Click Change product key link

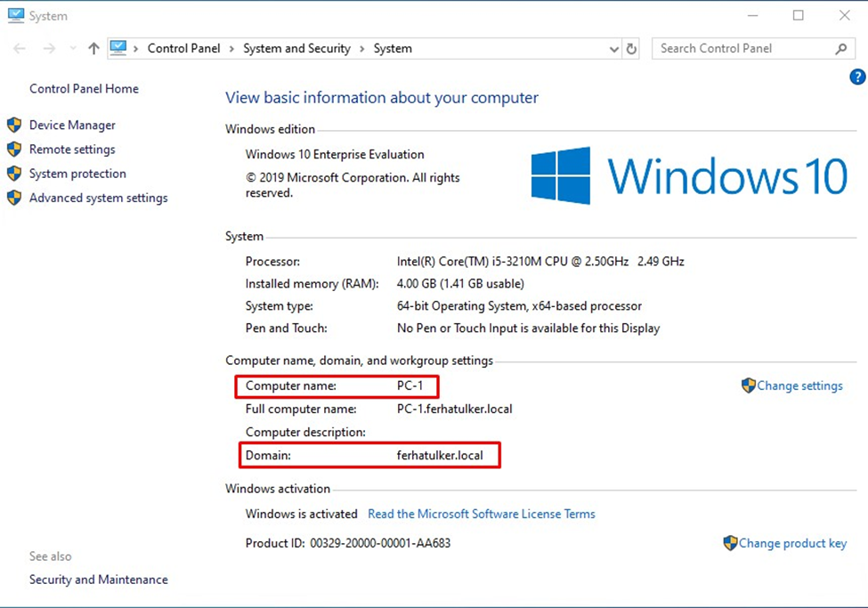click(x=792, y=543)
